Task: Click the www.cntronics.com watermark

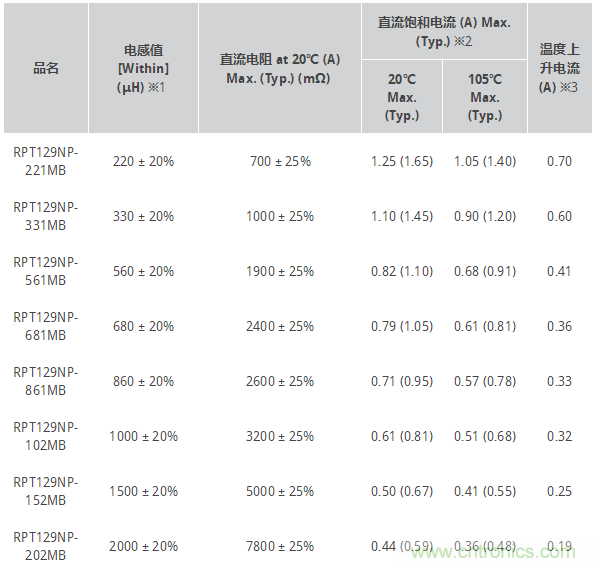Action: click(494, 552)
